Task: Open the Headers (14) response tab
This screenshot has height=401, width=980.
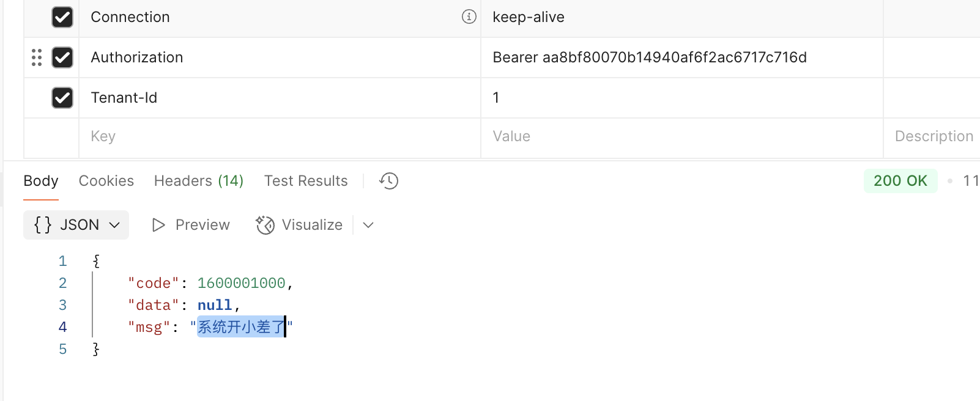Action: (x=199, y=181)
